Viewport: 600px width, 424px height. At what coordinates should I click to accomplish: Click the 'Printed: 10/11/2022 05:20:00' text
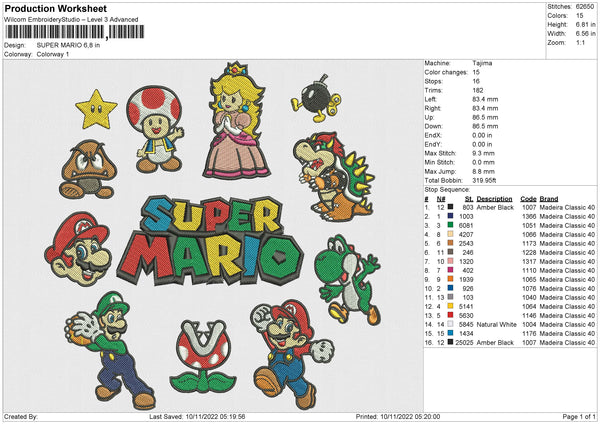[x=398, y=417]
